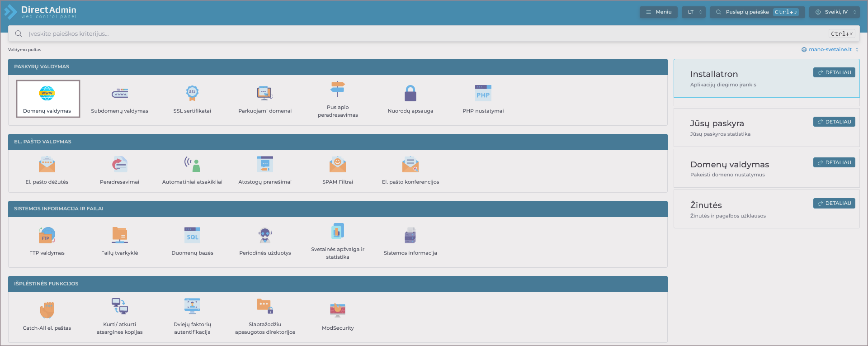Open FTP valdymas icon
The width and height of the screenshot is (868, 346).
click(x=47, y=236)
